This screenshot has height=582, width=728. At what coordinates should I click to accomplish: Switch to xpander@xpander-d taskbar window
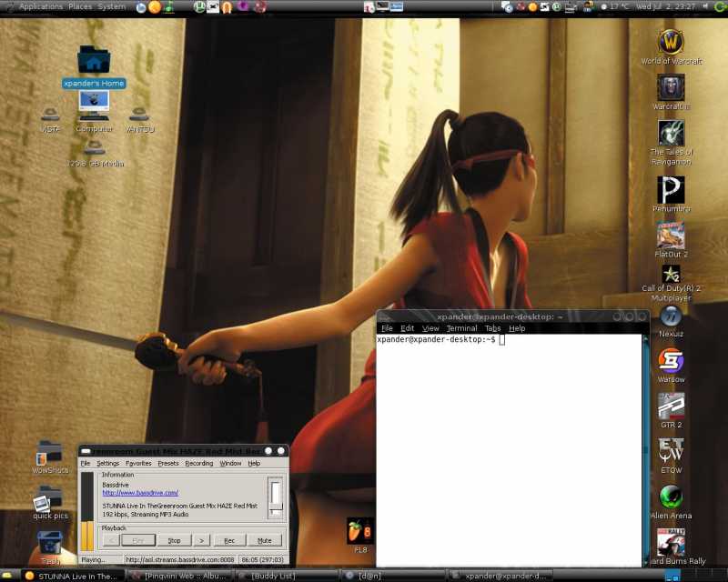click(500, 576)
